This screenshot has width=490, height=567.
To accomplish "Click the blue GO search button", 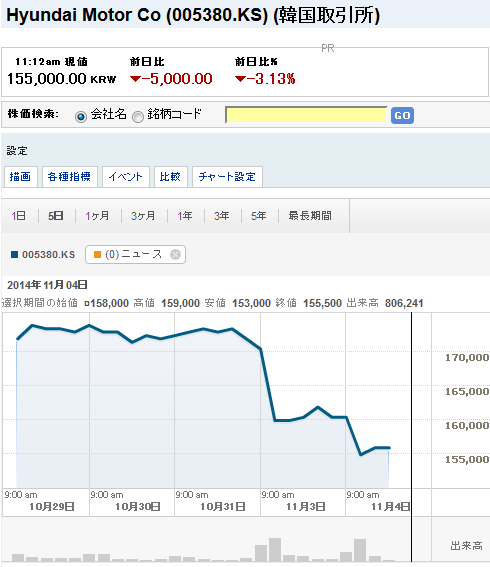I will 402,115.
